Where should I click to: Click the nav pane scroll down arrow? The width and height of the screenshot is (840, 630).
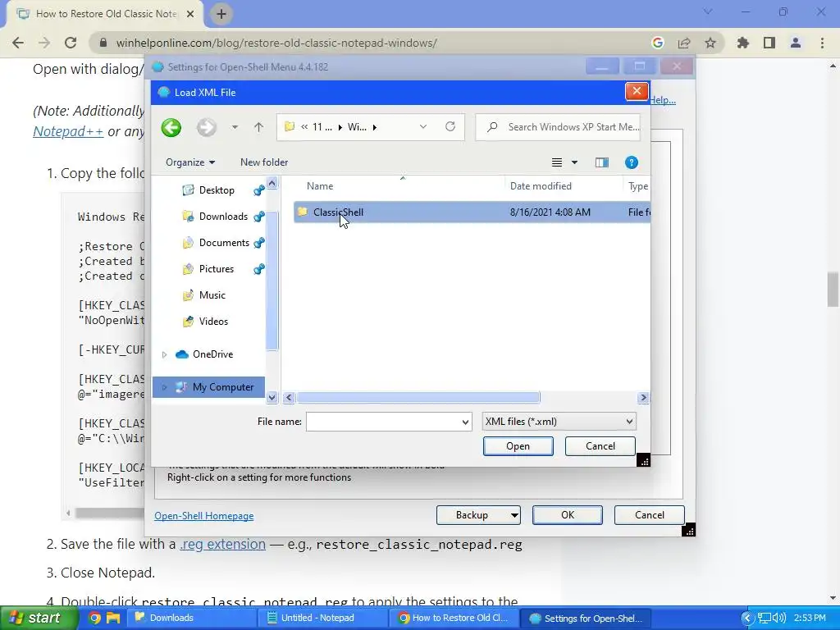pyautogui.click(x=272, y=398)
